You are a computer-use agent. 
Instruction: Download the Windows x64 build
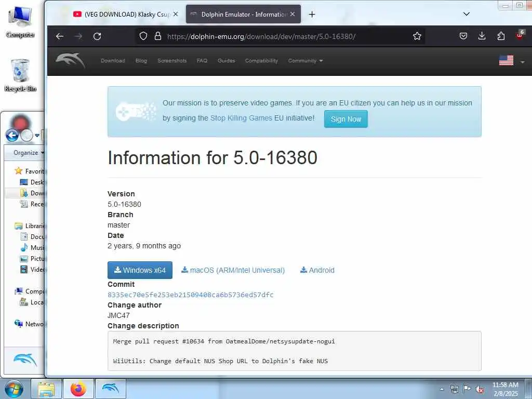pyautogui.click(x=140, y=270)
